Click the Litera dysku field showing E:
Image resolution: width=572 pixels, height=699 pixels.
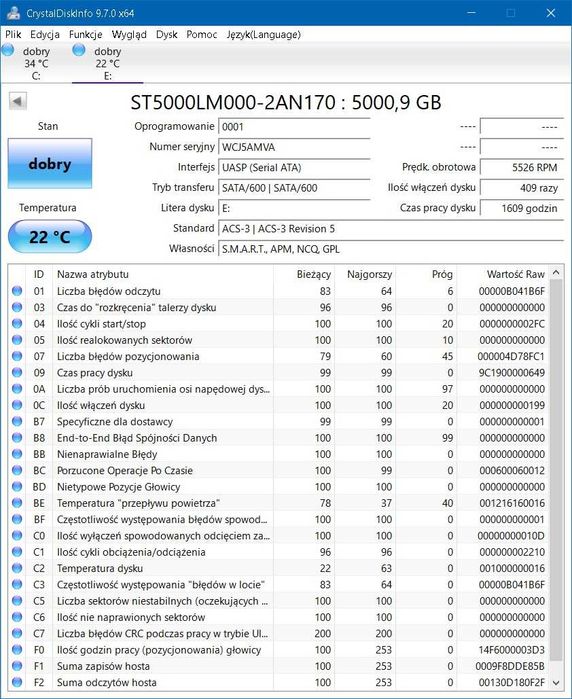coord(294,208)
